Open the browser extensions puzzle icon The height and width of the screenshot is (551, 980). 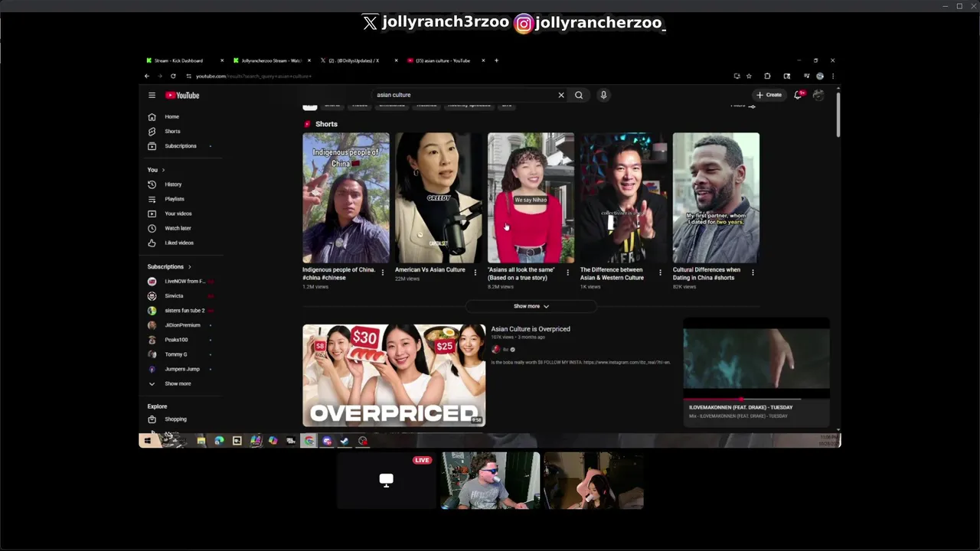767,76
